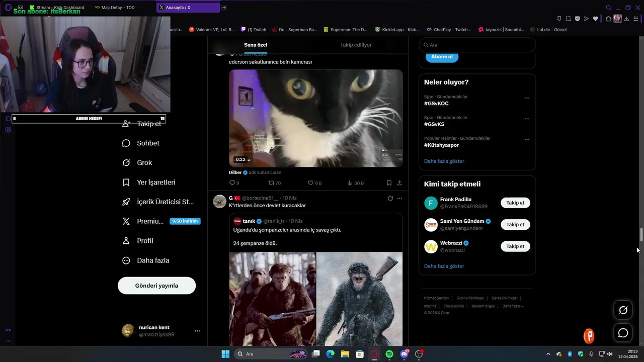
Task: Show hidden system tray icons
Action: point(548,354)
